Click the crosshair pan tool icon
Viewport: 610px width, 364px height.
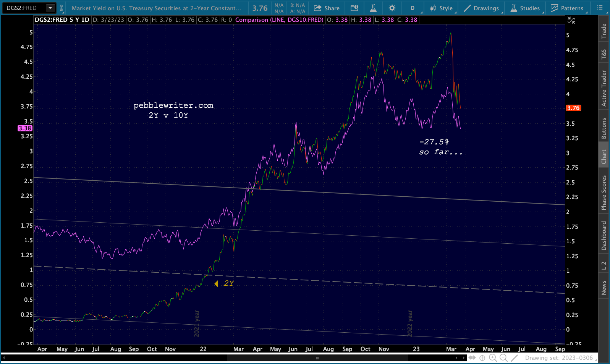pos(482,358)
